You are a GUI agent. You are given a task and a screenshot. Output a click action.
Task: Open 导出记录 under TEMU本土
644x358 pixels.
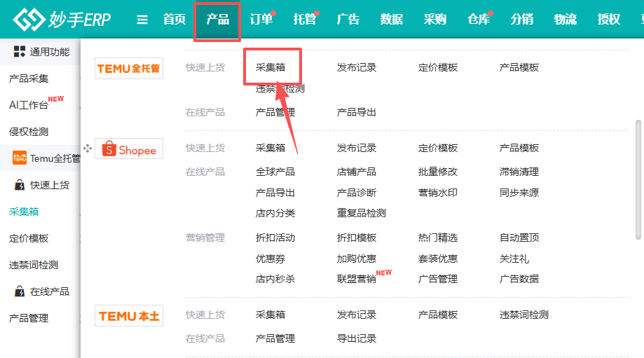(357, 338)
